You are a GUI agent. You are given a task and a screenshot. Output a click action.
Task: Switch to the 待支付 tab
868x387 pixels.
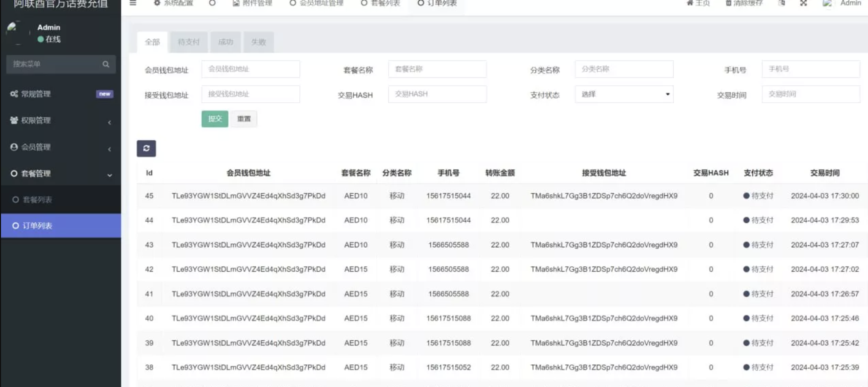(x=189, y=42)
